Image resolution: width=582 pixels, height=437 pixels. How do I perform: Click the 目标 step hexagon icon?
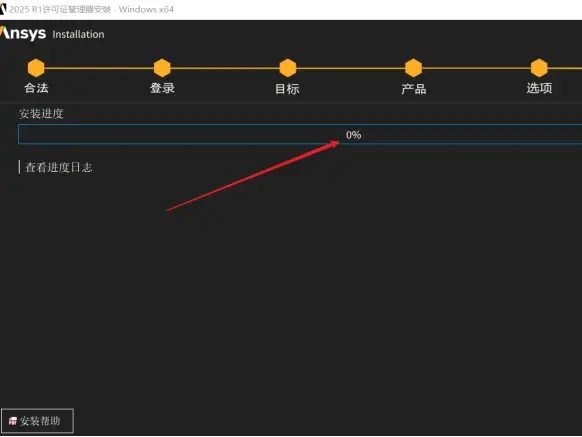coord(288,68)
